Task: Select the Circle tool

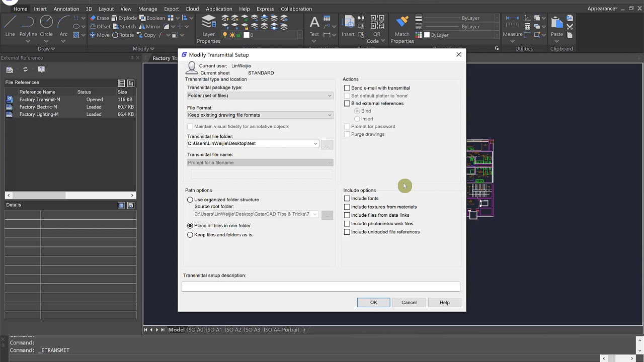Action: click(x=46, y=26)
